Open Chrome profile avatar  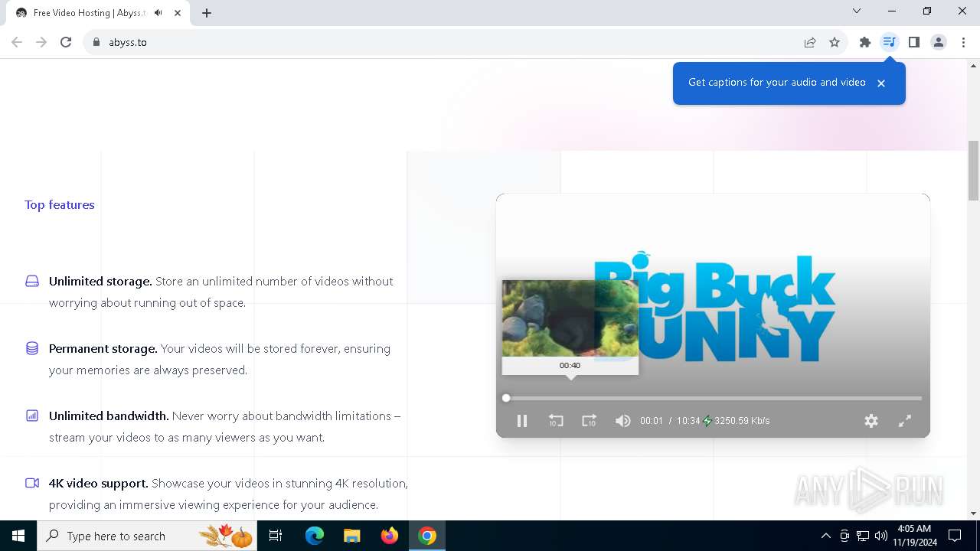939,42
